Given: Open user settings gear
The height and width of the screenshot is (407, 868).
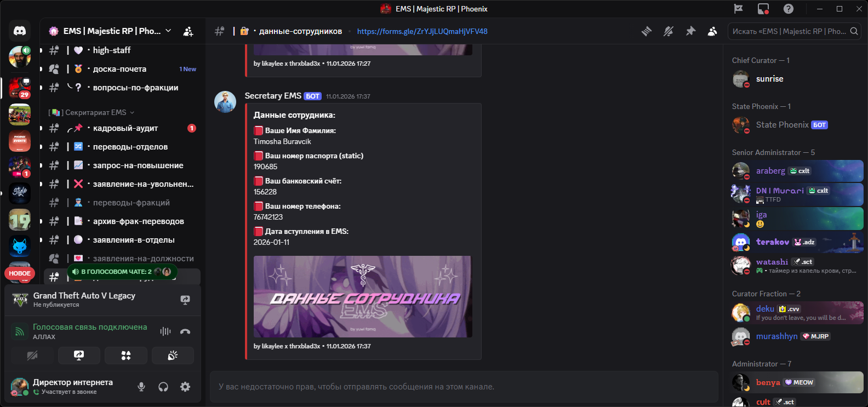Looking at the screenshot, I should (185, 387).
